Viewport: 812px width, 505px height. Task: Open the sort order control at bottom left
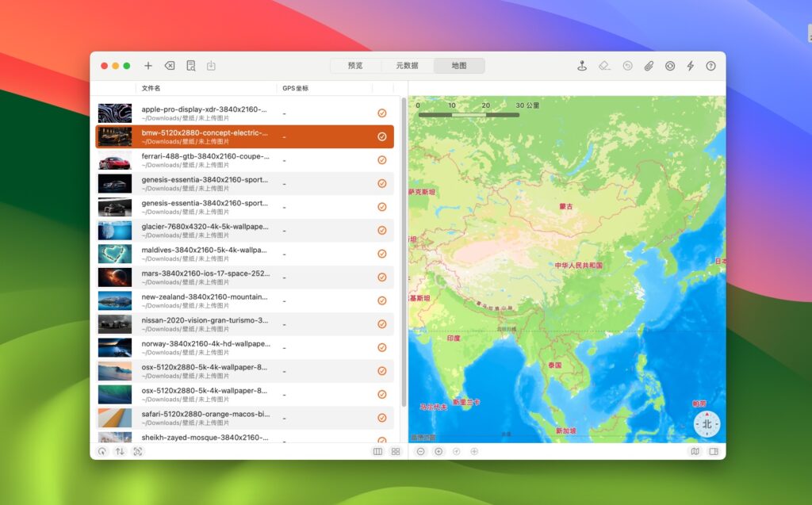click(120, 451)
